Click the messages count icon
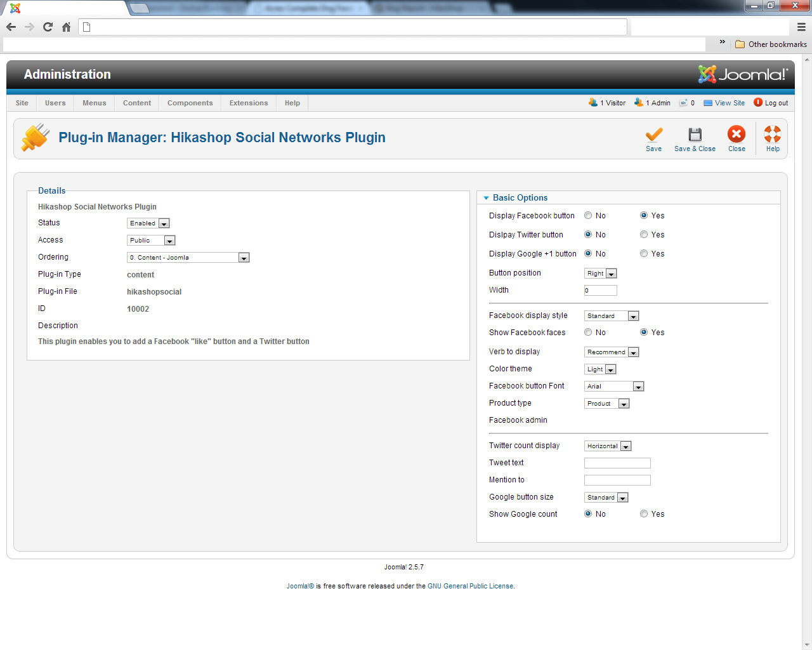 pyautogui.click(x=683, y=103)
